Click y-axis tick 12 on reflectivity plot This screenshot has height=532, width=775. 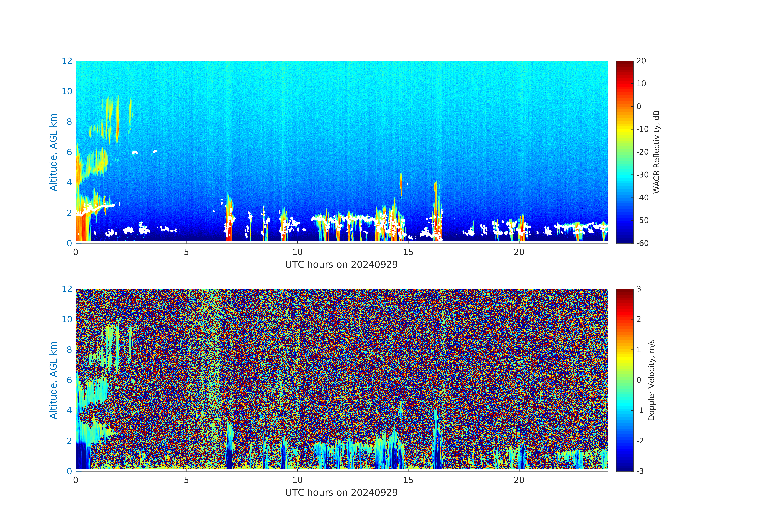pyautogui.click(x=67, y=61)
